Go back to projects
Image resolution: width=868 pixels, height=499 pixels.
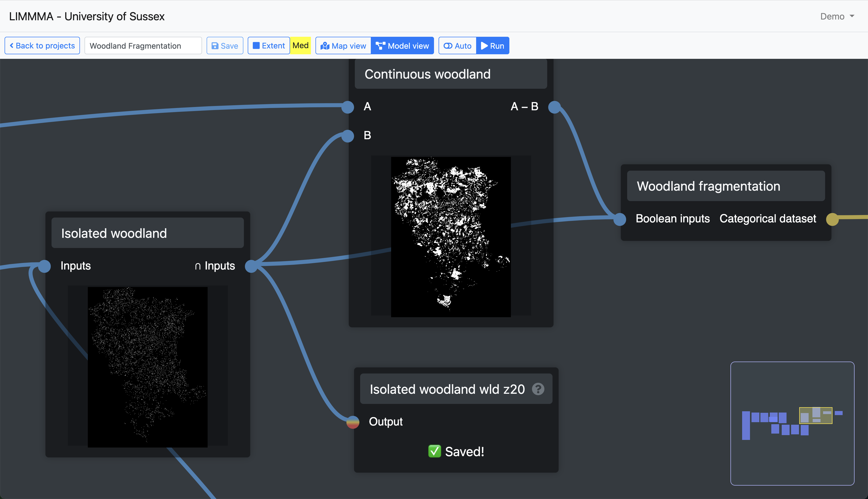pyautogui.click(x=42, y=46)
